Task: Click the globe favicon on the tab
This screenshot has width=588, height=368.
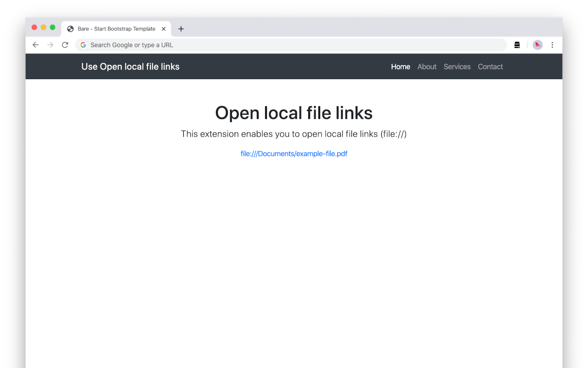Action: [70, 29]
